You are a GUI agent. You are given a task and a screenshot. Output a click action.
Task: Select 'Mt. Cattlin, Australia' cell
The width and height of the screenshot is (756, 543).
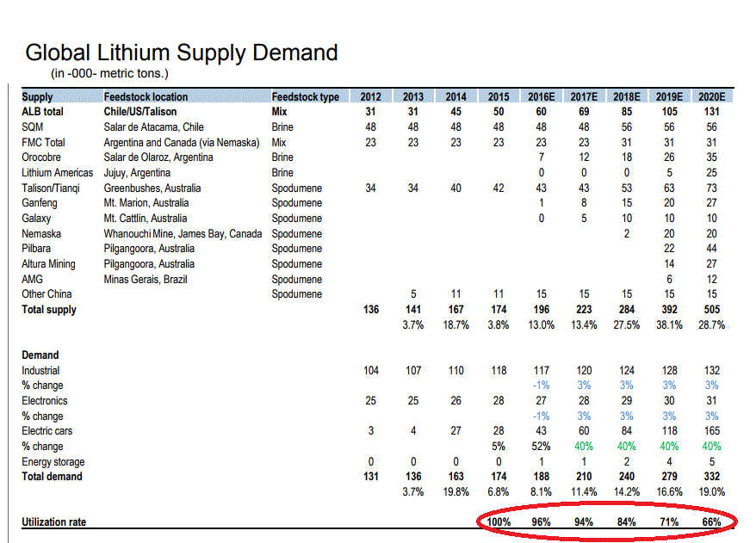(x=146, y=219)
